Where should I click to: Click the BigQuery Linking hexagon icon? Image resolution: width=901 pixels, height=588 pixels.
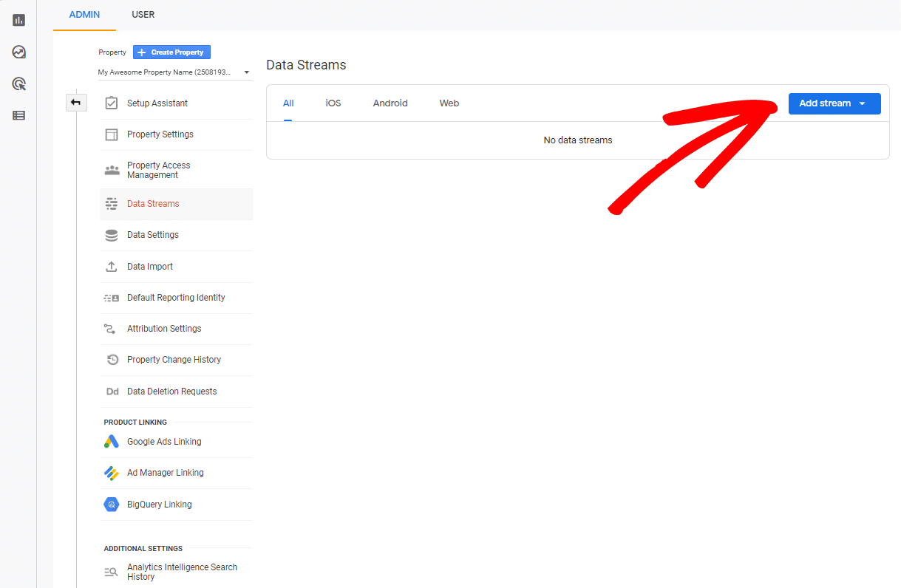(x=112, y=505)
